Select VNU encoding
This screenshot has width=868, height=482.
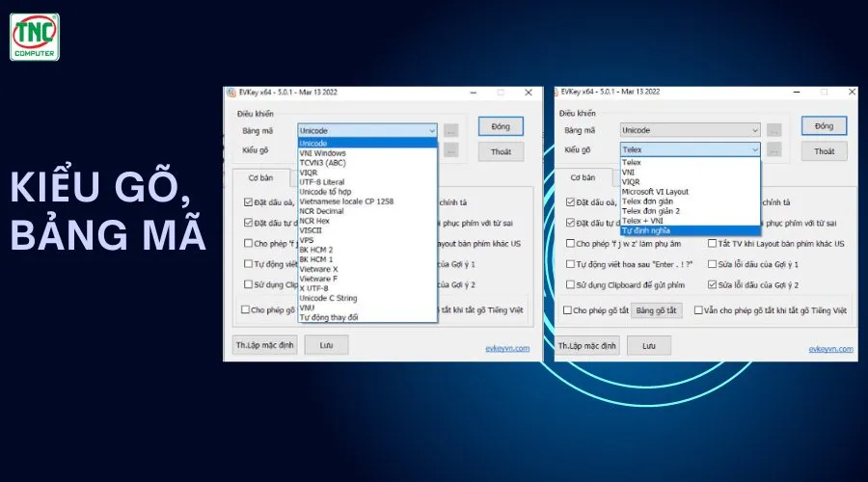click(x=367, y=308)
